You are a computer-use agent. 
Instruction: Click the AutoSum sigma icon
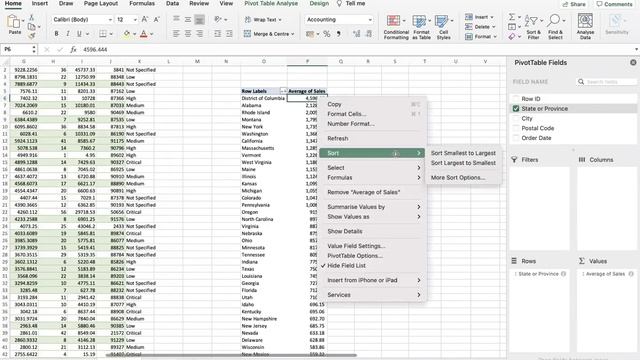[x=511, y=17]
